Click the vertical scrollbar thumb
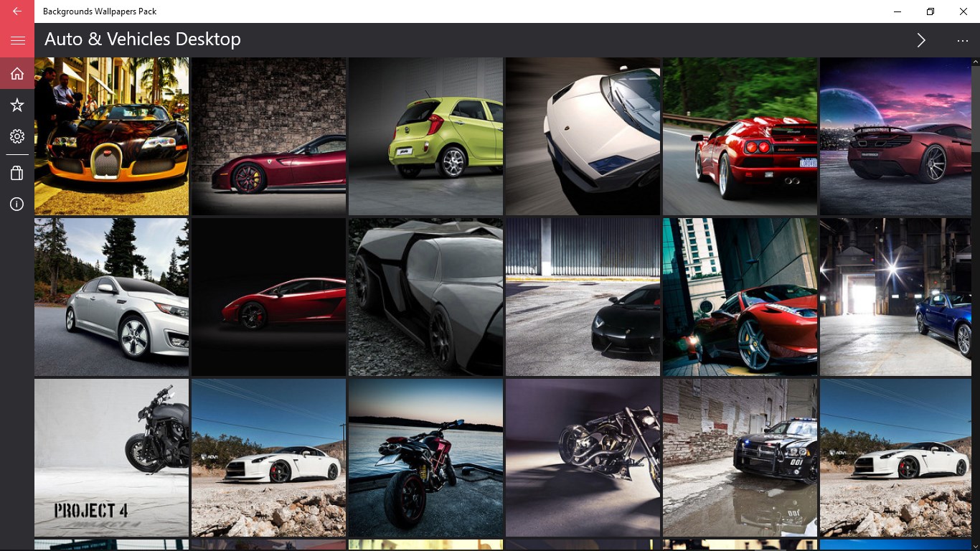980x551 pixels. [976, 108]
